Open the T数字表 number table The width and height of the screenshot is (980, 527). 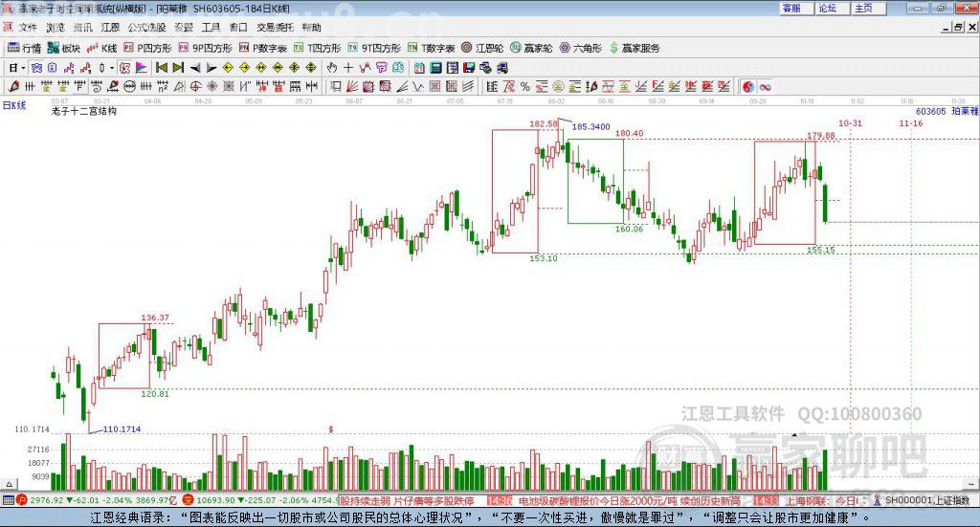pos(432,48)
